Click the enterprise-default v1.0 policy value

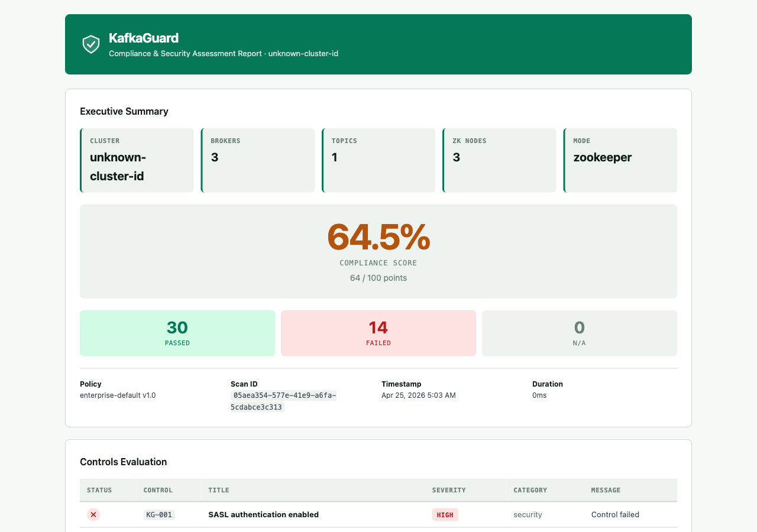[118, 395]
